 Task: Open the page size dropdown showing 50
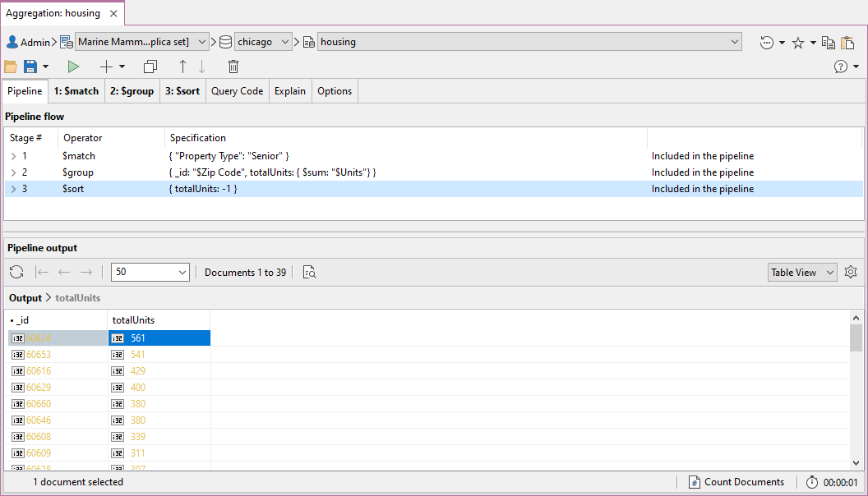pyautogui.click(x=150, y=273)
